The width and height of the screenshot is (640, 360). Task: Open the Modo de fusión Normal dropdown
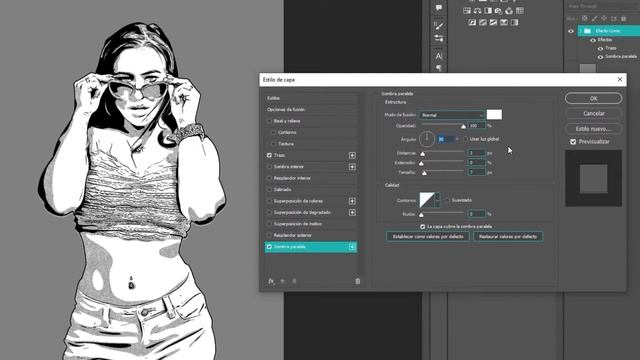click(451, 115)
